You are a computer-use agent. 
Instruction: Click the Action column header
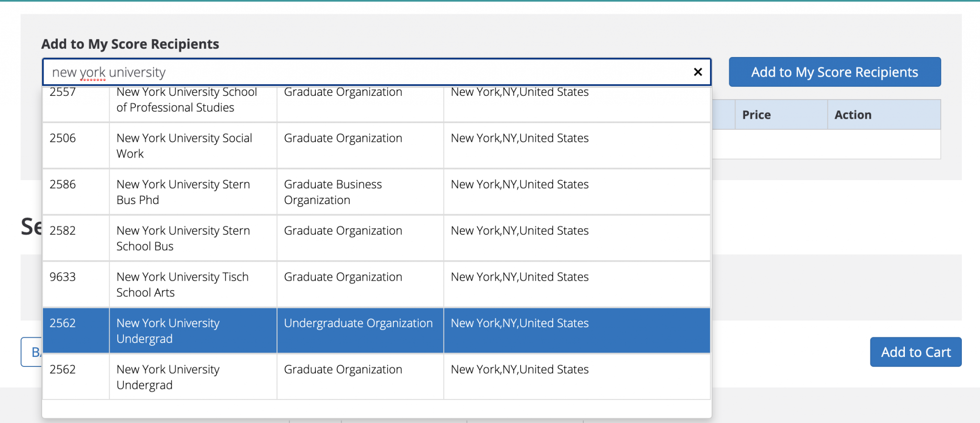[853, 115]
